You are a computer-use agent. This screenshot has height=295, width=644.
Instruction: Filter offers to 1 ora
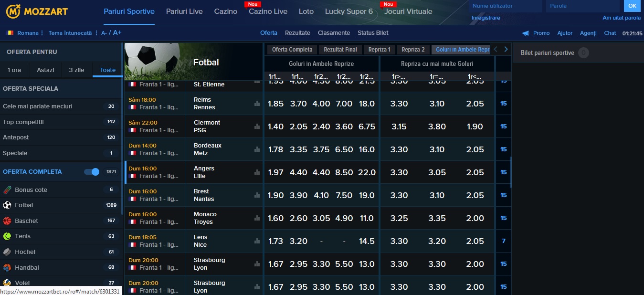(14, 70)
